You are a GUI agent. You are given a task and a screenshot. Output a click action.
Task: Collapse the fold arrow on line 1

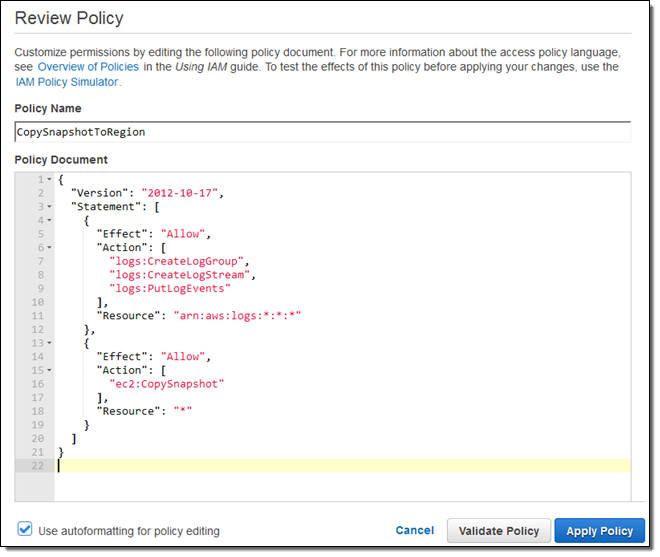(x=49, y=179)
